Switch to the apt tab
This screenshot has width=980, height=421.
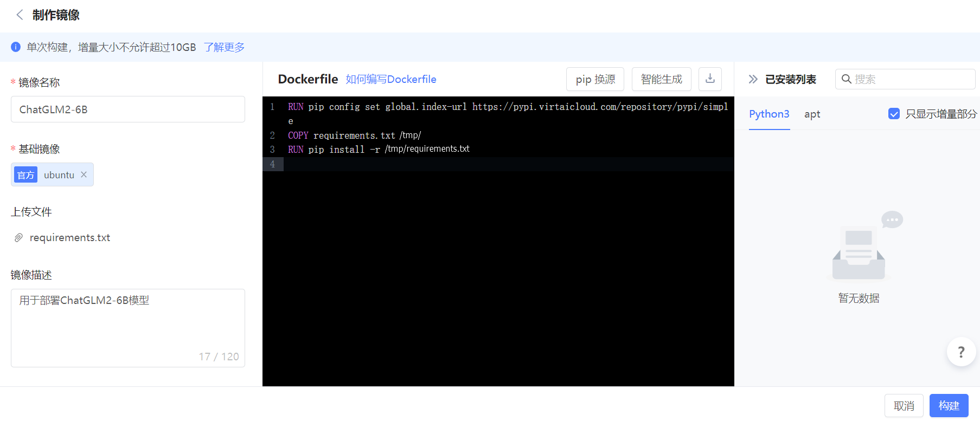click(812, 114)
